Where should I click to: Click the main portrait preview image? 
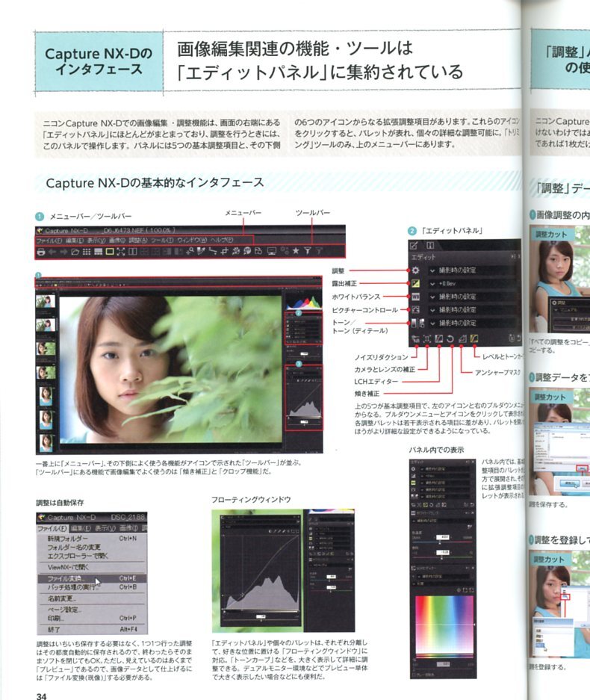170,368
